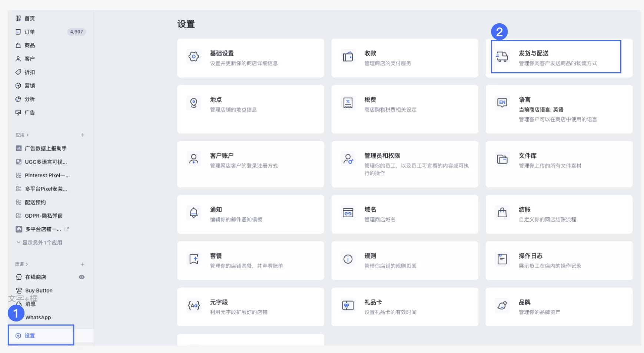Click the shopping bag icon on 结账
The width and height of the screenshot is (644, 353).
pos(502,213)
